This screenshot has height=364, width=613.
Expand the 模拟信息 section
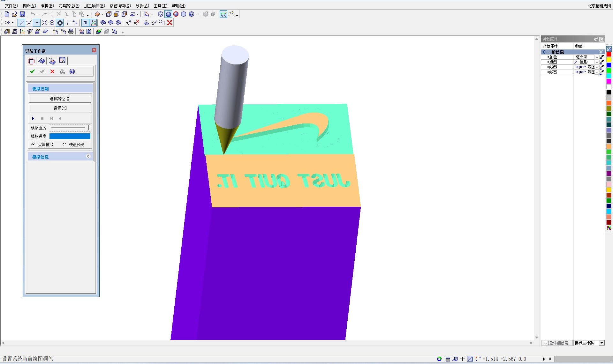click(x=88, y=156)
